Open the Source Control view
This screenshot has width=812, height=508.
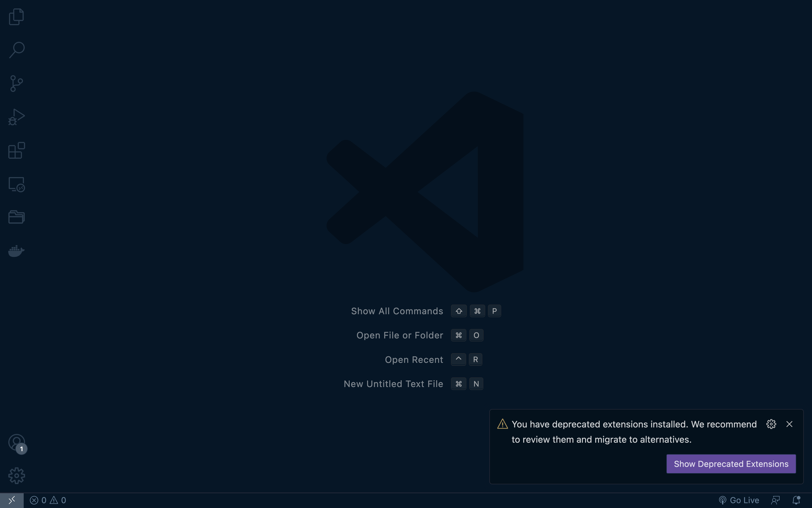(x=16, y=83)
